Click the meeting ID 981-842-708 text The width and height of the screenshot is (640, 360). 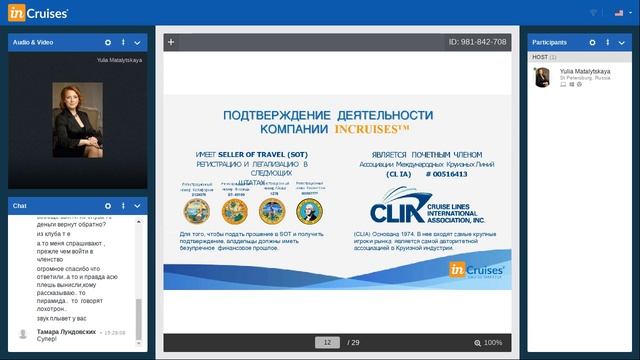point(478,42)
